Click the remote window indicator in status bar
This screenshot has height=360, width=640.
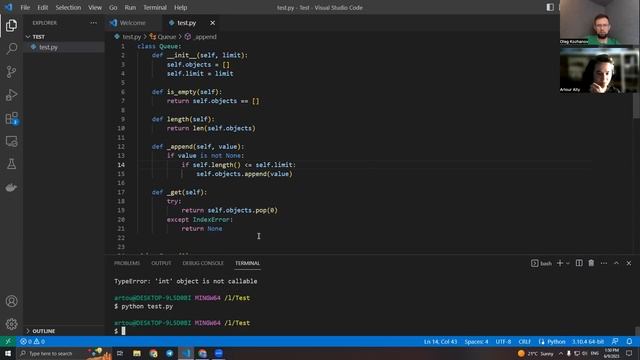8,342
